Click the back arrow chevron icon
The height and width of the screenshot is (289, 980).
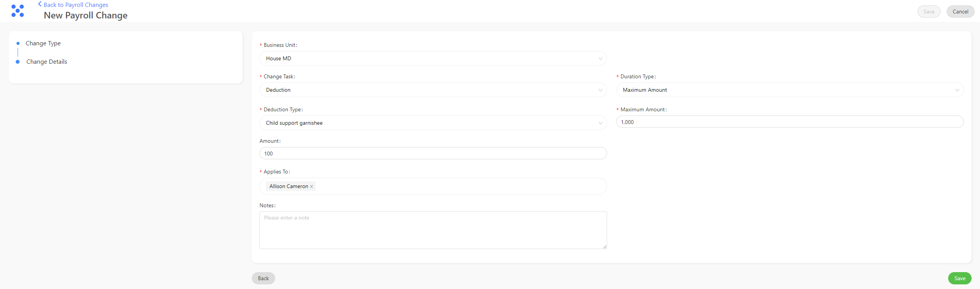pos(39,4)
